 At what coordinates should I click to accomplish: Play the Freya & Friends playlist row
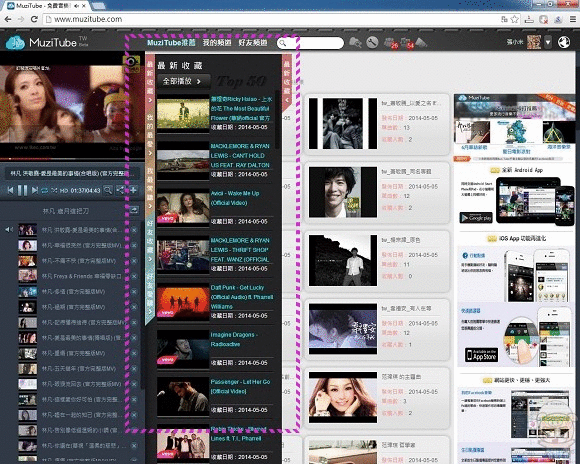pos(70,276)
